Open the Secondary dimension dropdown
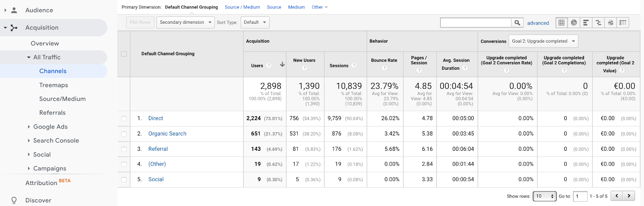644x206 pixels. click(x=186, y=23)
